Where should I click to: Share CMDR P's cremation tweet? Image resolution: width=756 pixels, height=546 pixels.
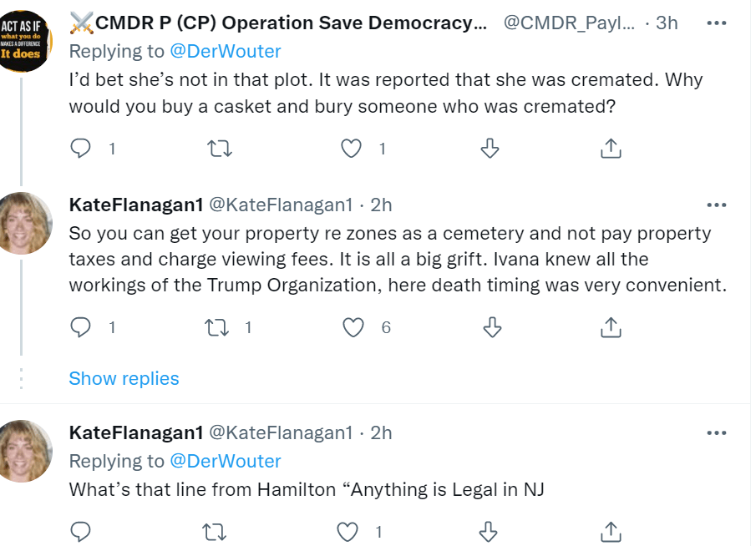611,149
